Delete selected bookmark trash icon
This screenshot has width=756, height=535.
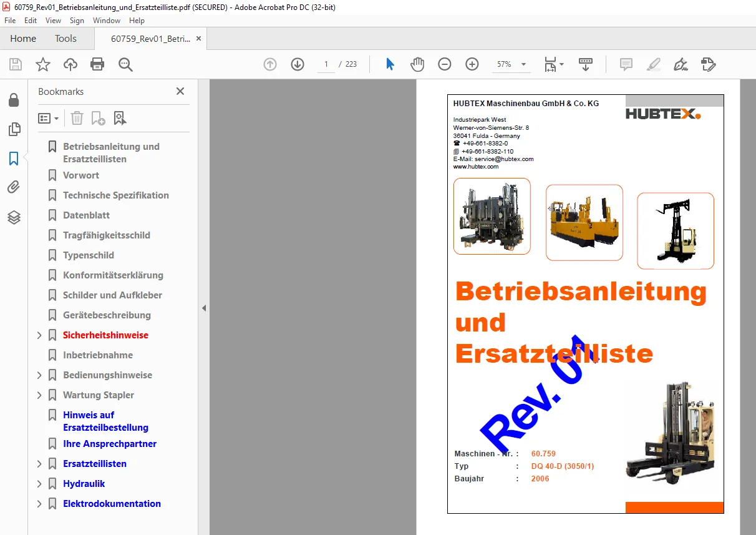click(x=77, y=118)
